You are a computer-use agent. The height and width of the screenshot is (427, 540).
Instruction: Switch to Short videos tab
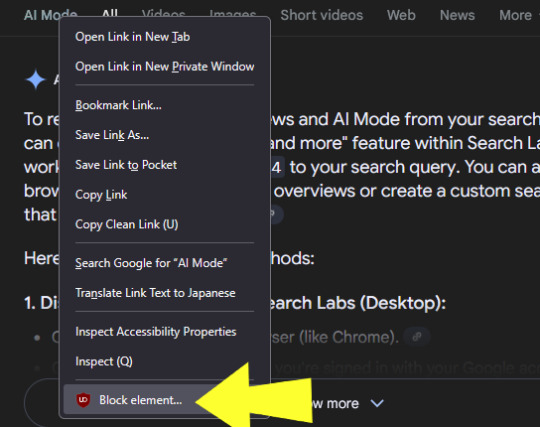pyautogui.click(x=322, y=15)
